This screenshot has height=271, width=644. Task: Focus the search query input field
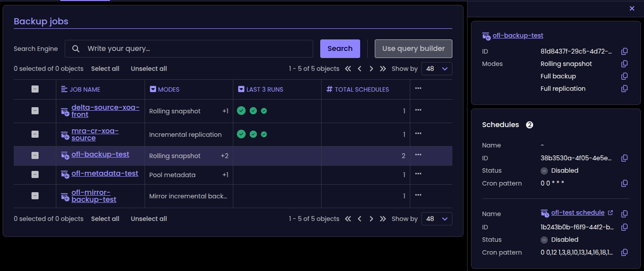pyautogui.click(x=195, y=49)
